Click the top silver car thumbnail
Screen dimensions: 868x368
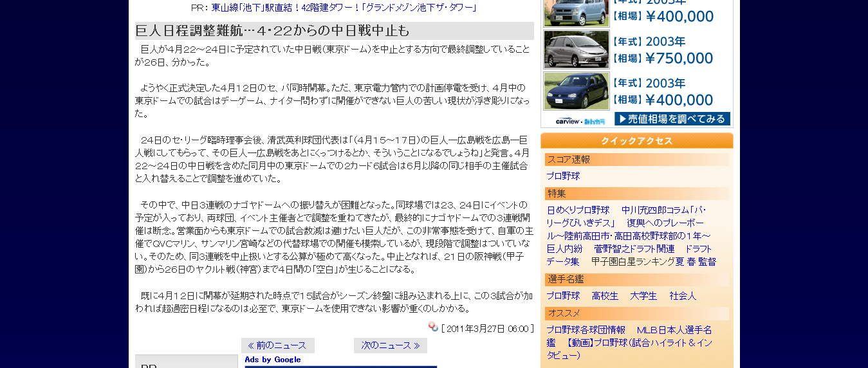[576, 13]
